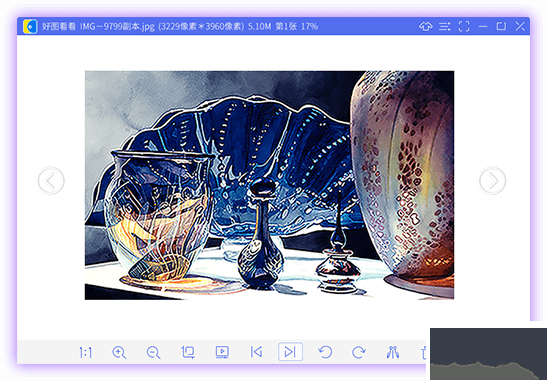547x381 pixels.
Task: Jump to the first image icon
Action: 256,352
